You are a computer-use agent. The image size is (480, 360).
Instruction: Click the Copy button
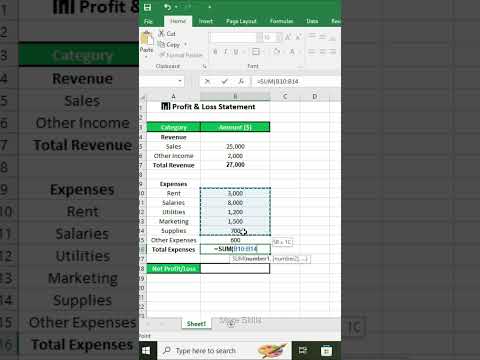tap(169, 44)
